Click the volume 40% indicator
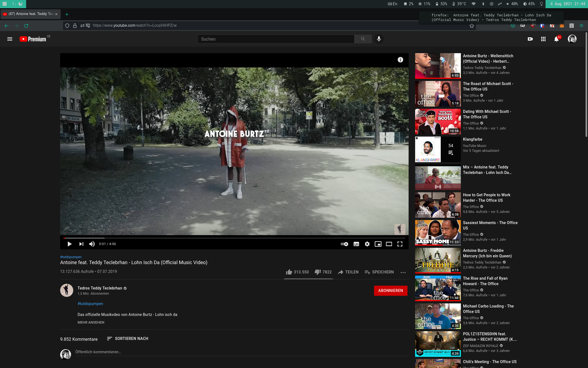Screen dimensions: 588x368 pyautogui.click(x=512, y=4)
